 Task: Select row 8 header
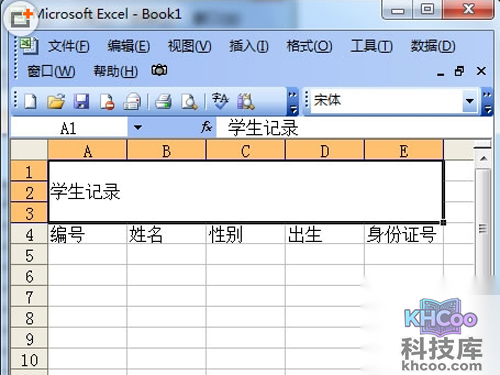coord(29,318)
